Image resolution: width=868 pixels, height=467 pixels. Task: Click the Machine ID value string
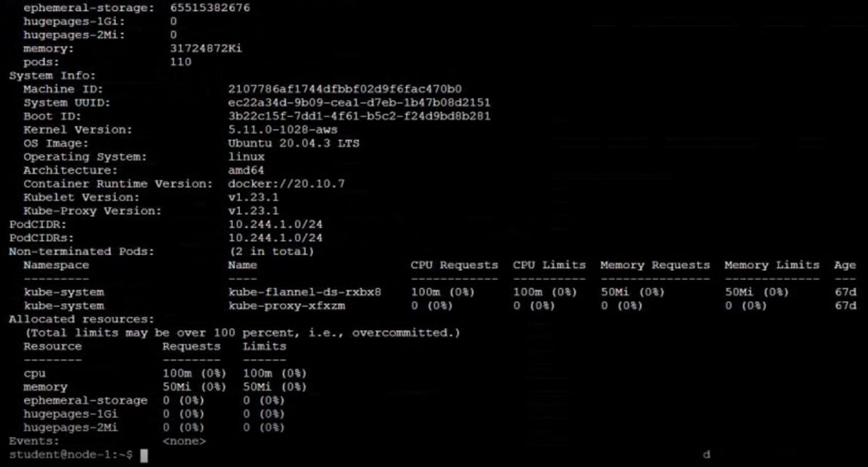345,89
